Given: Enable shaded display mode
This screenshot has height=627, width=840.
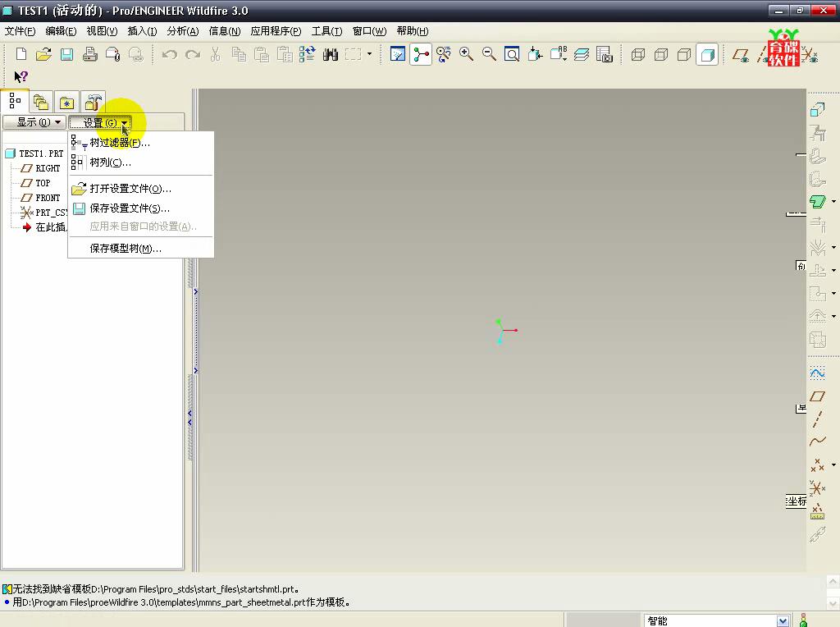Looking at the screenshot, I should [707, 54].
